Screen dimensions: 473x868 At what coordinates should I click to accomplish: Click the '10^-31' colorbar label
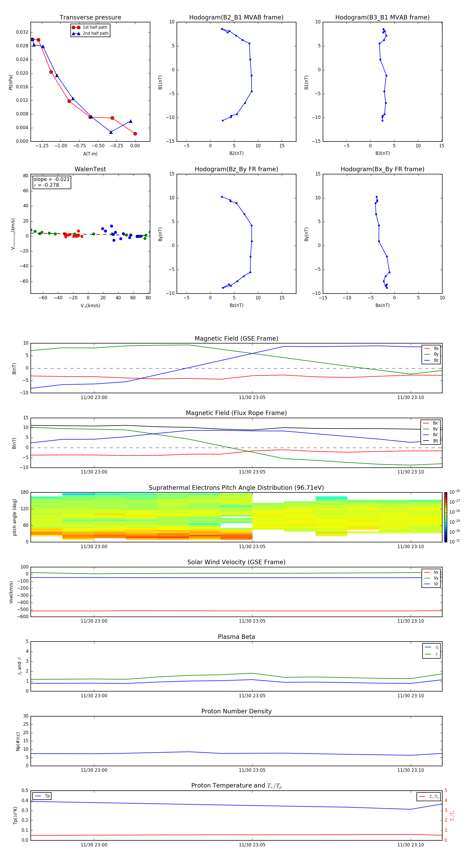click(x=455, y=542)
